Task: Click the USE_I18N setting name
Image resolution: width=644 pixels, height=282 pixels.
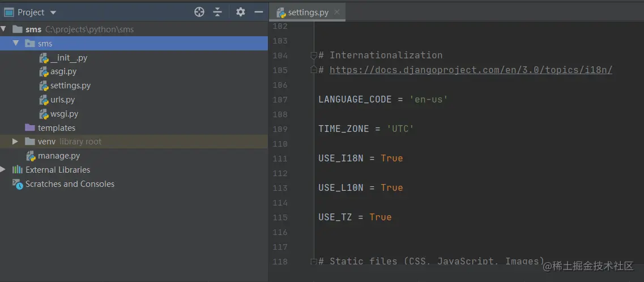Action: tap(341, 159)
